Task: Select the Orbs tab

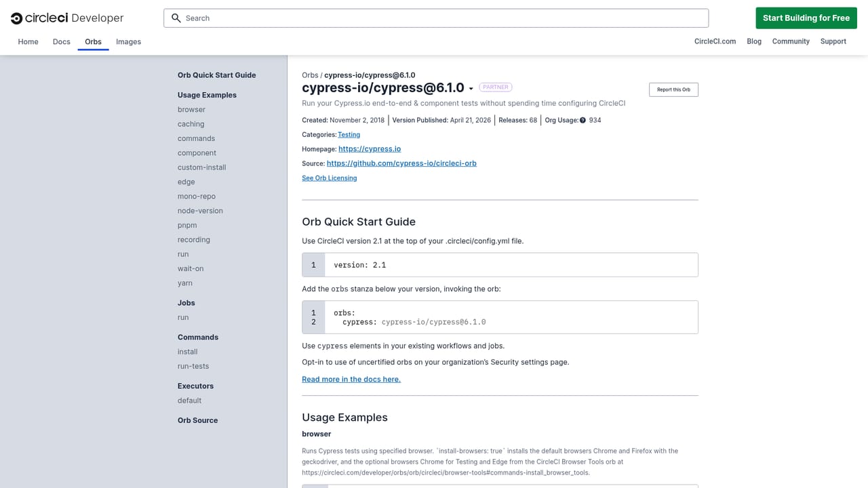Action: click(94, 41)
